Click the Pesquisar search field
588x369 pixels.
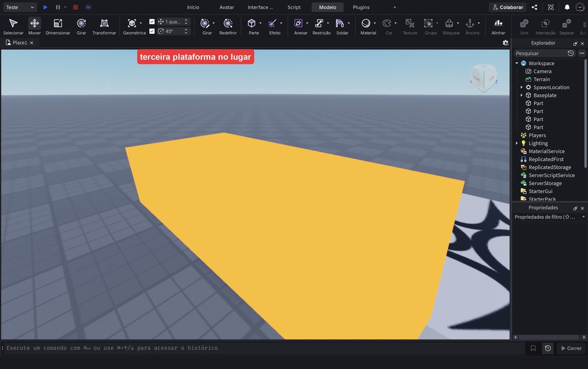[540, 53]
